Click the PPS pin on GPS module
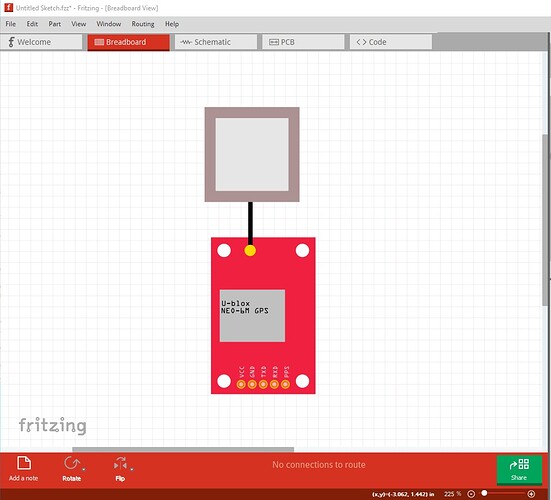The height and width of the screenshot is (500, 551). [x=286, y=384]
